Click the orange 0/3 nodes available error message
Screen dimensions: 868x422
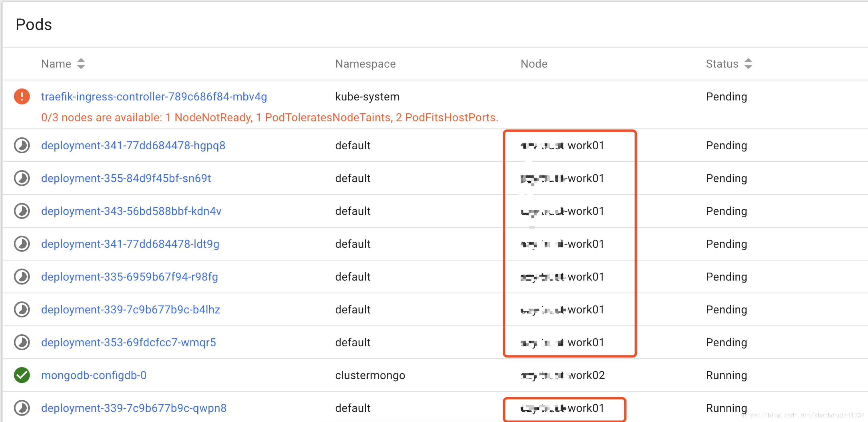(269, 117)
